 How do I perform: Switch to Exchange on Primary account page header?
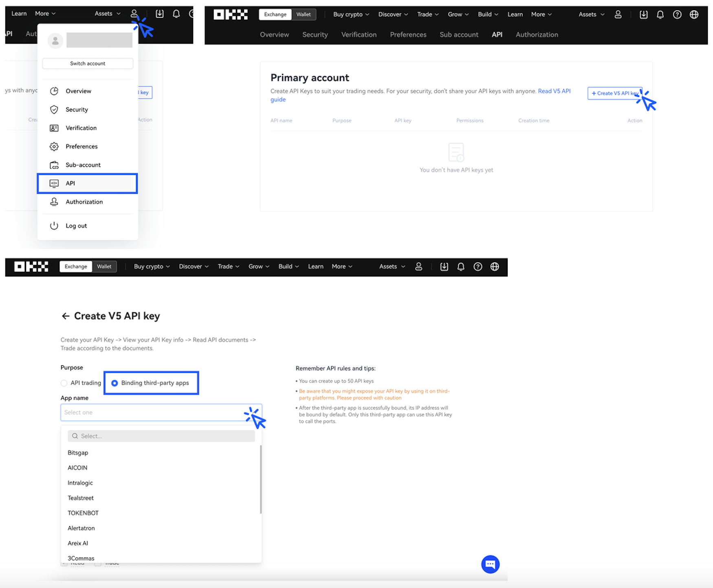pos(275,15)
